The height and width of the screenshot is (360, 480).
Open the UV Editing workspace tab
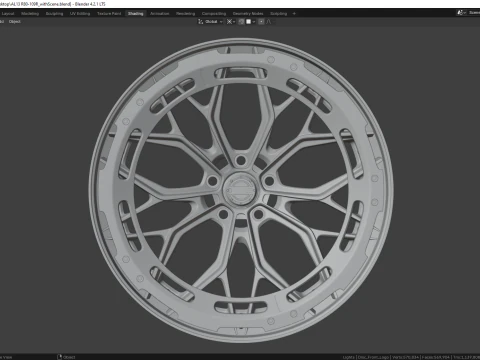click(80, 14)
